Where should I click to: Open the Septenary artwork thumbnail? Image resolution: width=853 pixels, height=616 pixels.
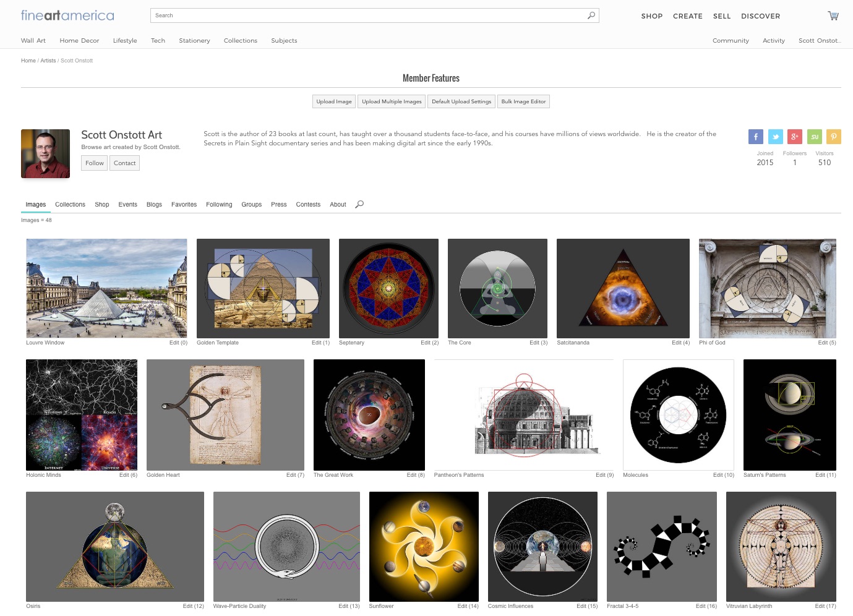coord(388,288)
